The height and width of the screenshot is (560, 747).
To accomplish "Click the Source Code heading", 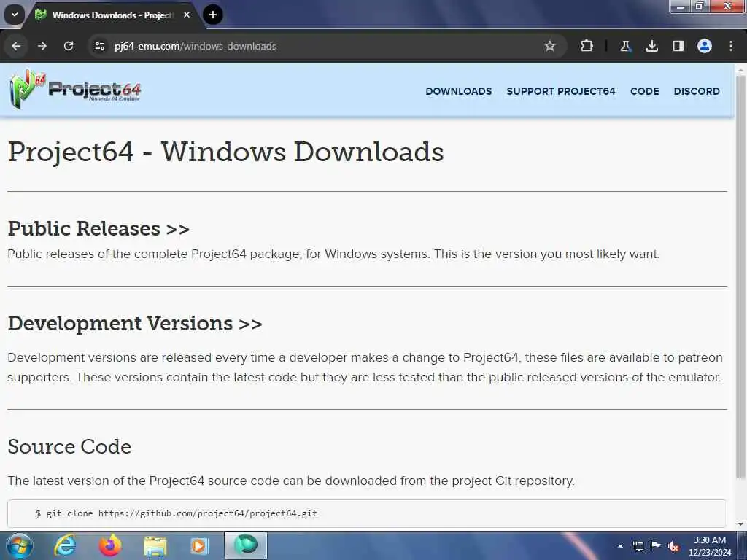I will (69, 447).
